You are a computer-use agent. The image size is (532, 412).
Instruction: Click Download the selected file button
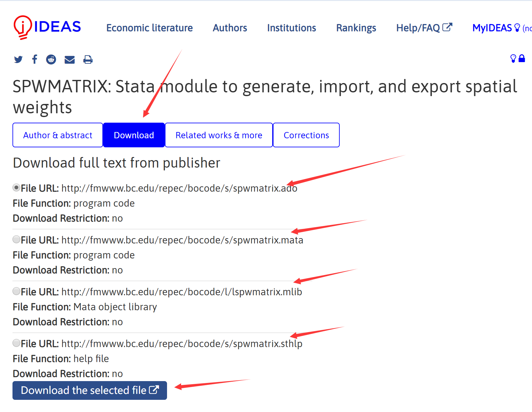[90, 390]
